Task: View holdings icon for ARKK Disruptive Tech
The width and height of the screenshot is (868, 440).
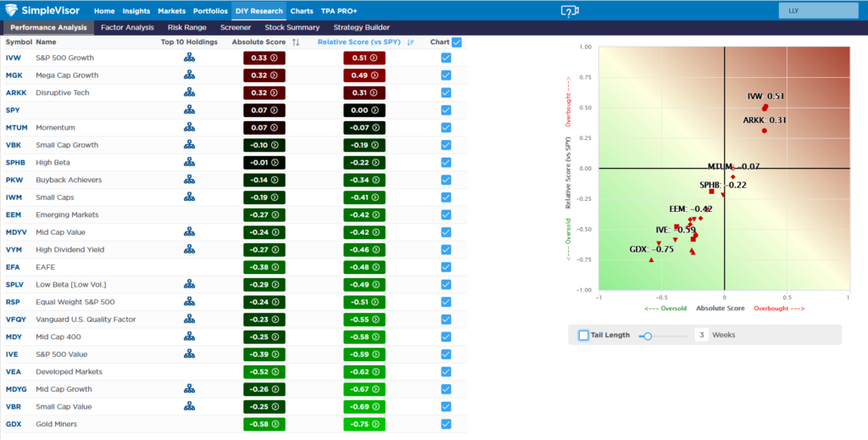Action: [189, 92]
